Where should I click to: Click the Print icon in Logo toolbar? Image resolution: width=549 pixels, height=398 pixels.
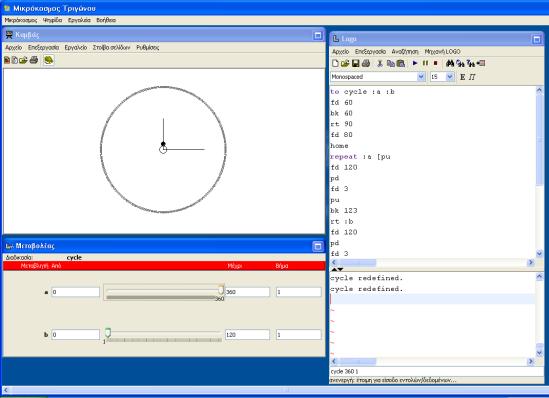coord(366,63)
